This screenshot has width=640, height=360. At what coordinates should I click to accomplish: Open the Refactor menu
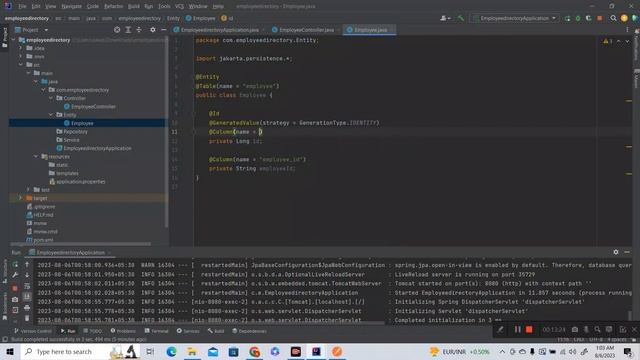point(113,6)
